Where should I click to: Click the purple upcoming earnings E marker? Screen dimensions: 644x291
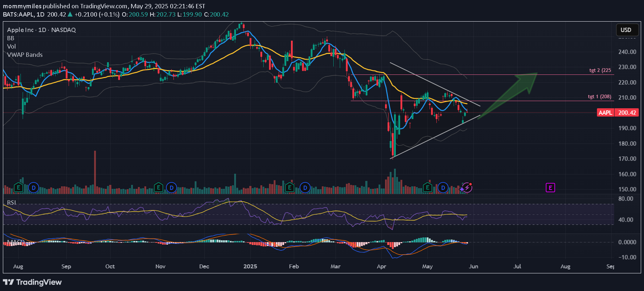(x=550, y=187)
